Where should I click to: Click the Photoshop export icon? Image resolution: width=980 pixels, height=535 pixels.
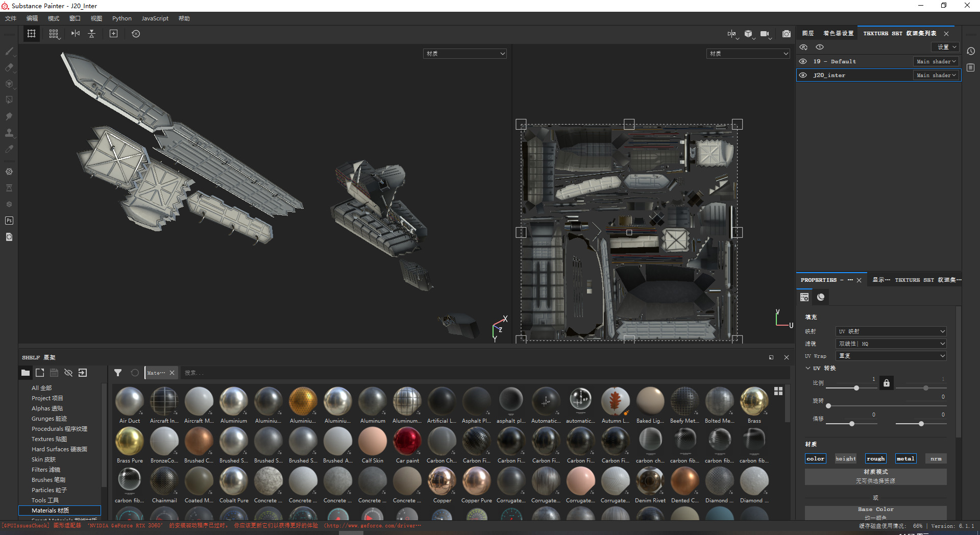9,221
